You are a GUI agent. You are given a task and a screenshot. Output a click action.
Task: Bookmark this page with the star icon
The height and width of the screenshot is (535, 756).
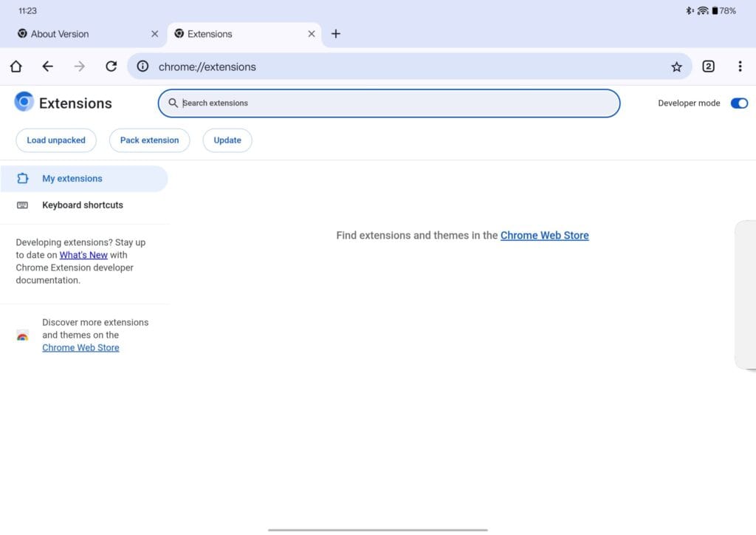pos(676,67)
